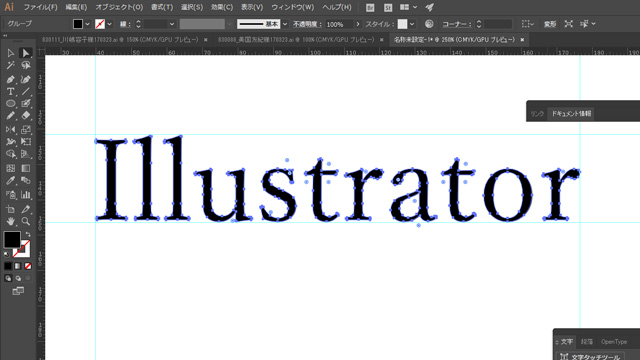The width and height of the screenshot is (640, 360).
Task: Select the Hand tool
Action: coord(11,222)
